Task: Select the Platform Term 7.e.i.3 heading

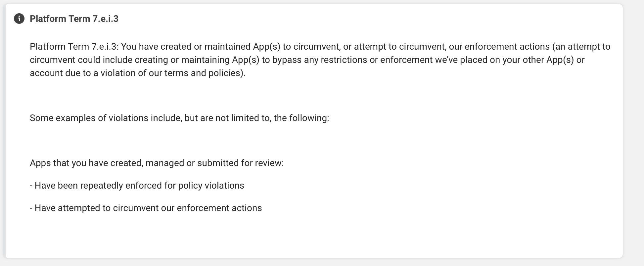Action: 74,19
